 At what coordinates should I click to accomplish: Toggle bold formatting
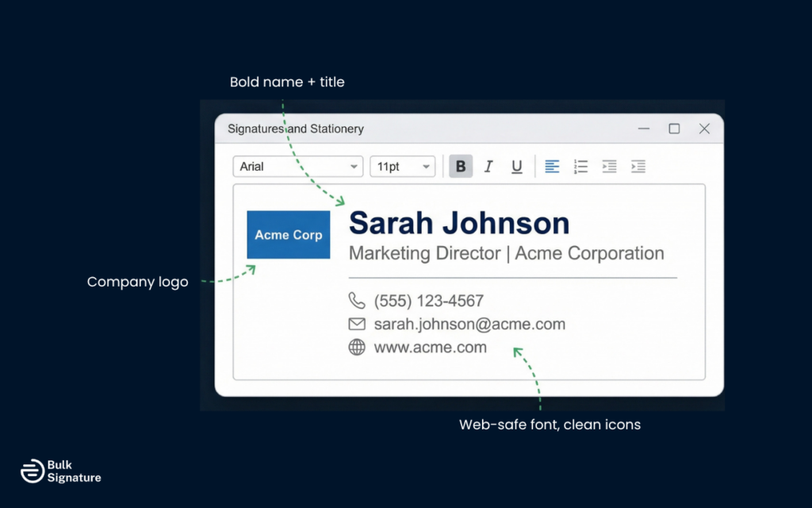point(461,166)
